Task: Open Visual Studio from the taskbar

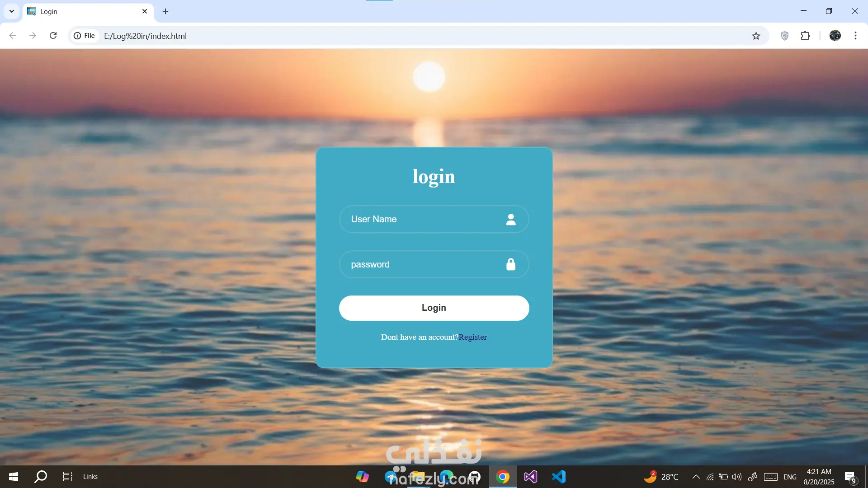Action: point(530,477)
